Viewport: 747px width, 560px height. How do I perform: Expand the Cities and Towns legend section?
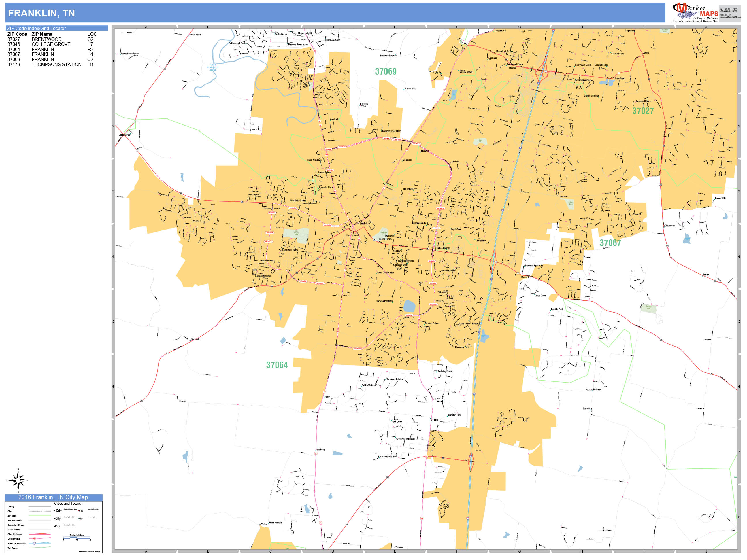(67, 504)
